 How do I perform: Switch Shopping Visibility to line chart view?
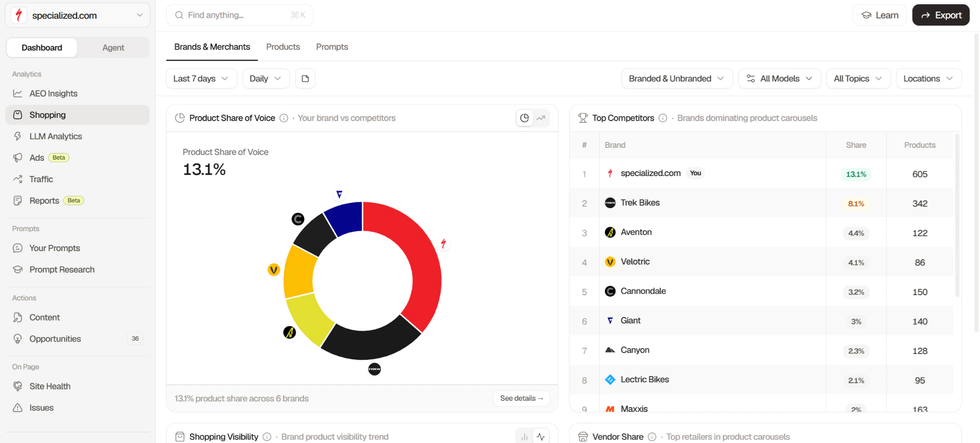541,437
